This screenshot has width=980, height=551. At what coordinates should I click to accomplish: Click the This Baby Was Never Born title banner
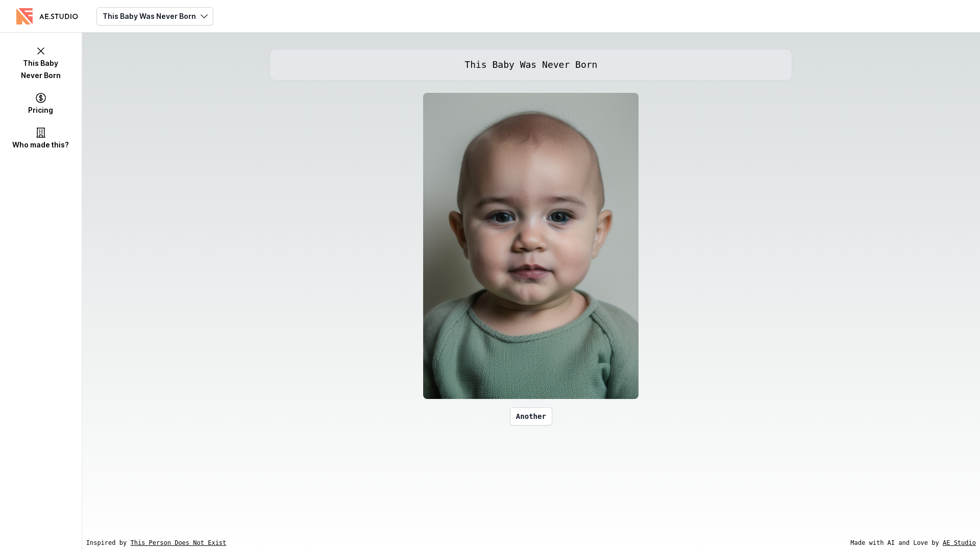[531, 65]
